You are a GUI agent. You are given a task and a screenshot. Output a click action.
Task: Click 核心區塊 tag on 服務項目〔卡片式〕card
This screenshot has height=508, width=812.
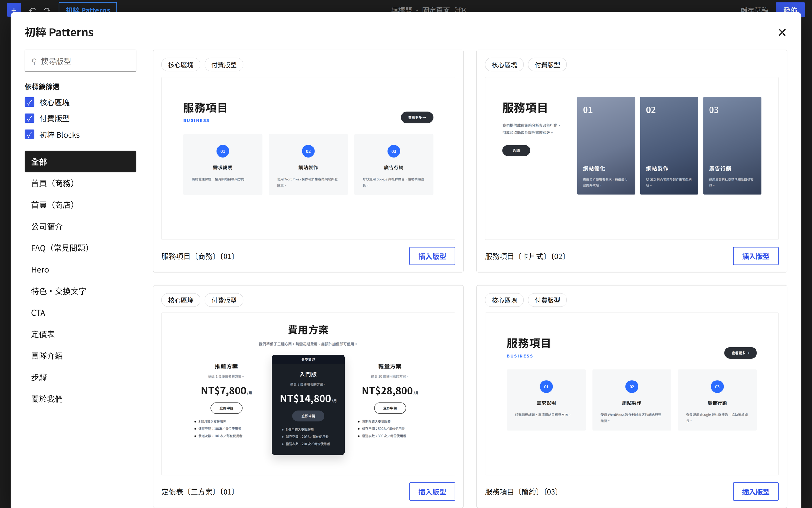coord(504,64)
